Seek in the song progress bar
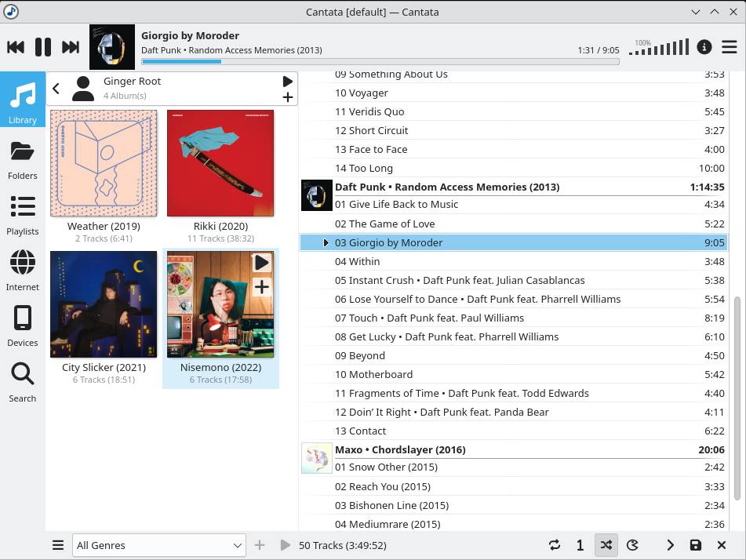Viewport: 746px width, 560px height. pyautogui.click(x=380, y=61)
